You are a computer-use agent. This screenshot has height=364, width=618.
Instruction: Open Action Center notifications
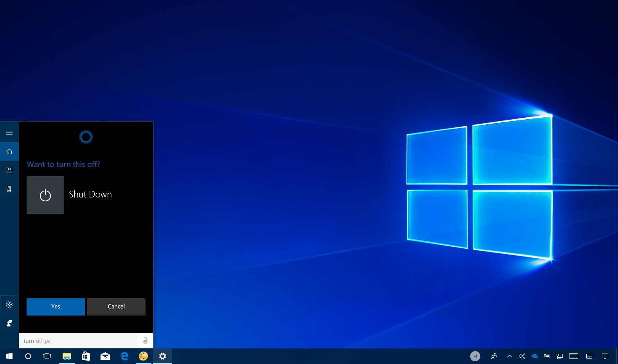tap(605, 356)
